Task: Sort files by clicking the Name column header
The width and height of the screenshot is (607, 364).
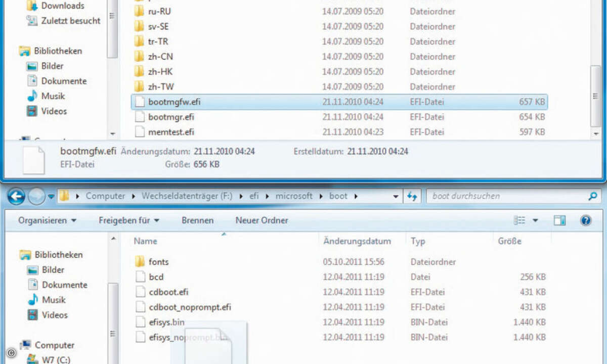Action: 145,241
